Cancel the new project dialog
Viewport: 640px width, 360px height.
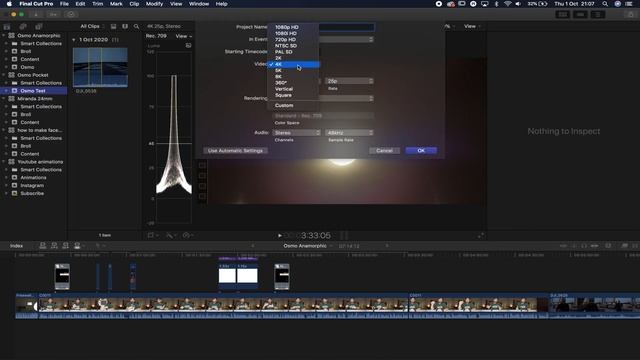[x=384, y=151]
